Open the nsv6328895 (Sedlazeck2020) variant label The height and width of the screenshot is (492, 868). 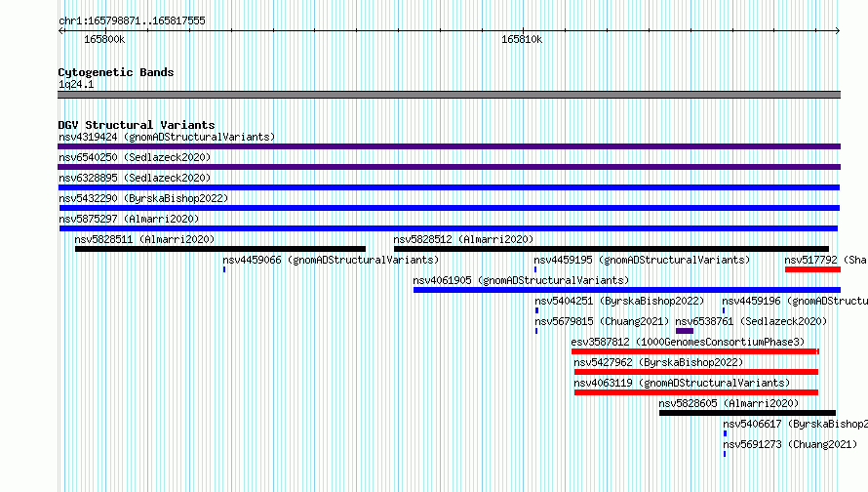pos(135,178)
